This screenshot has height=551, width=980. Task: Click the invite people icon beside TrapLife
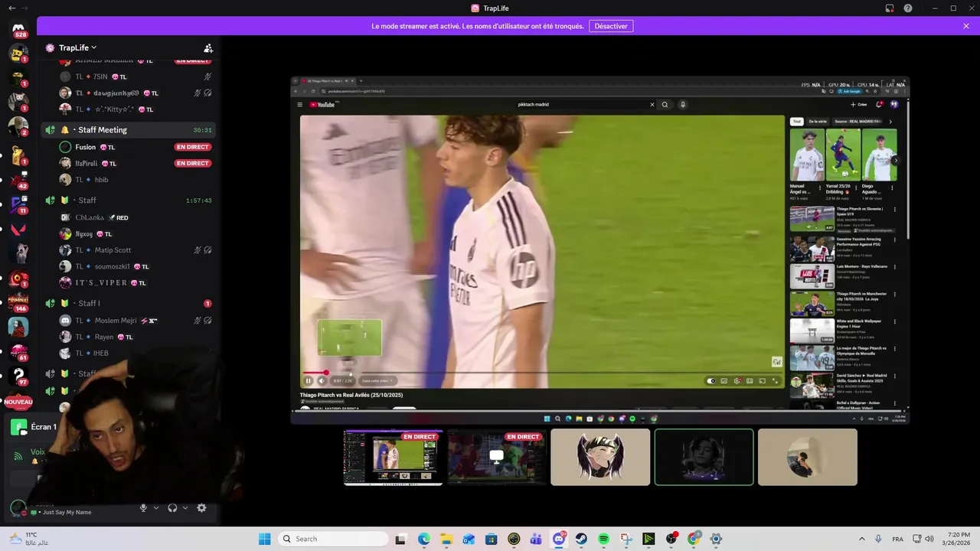tap(207, 47)
